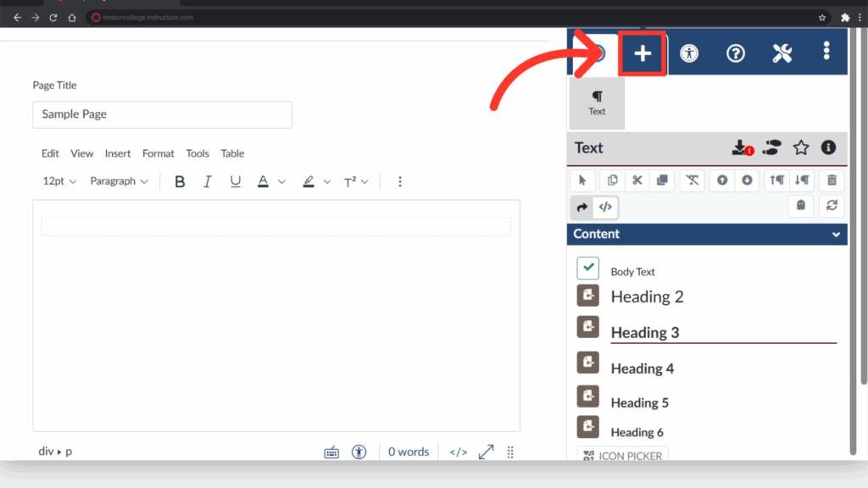Image resolution: width=868 pixels, height=488 pixels.
Task: Open the superscript dropdown
Action: coord(356,181)
